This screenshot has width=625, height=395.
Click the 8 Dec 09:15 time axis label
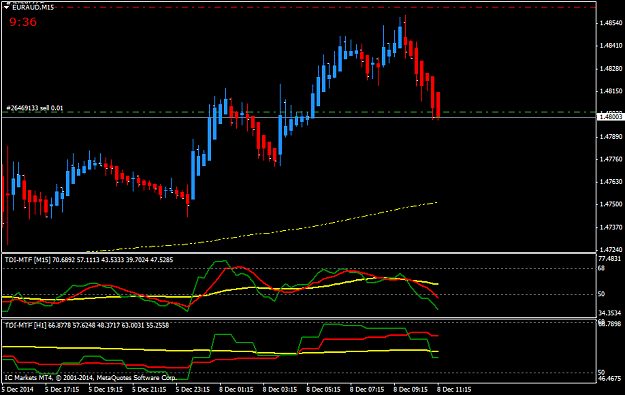coord(411,389)
